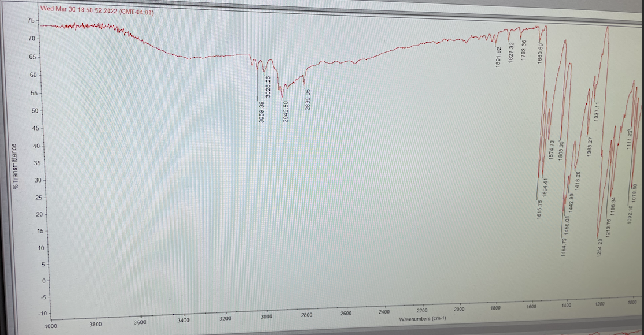
Task: Click the Wavenumbers (cm-1) axis label
Action: coord(423,318)
